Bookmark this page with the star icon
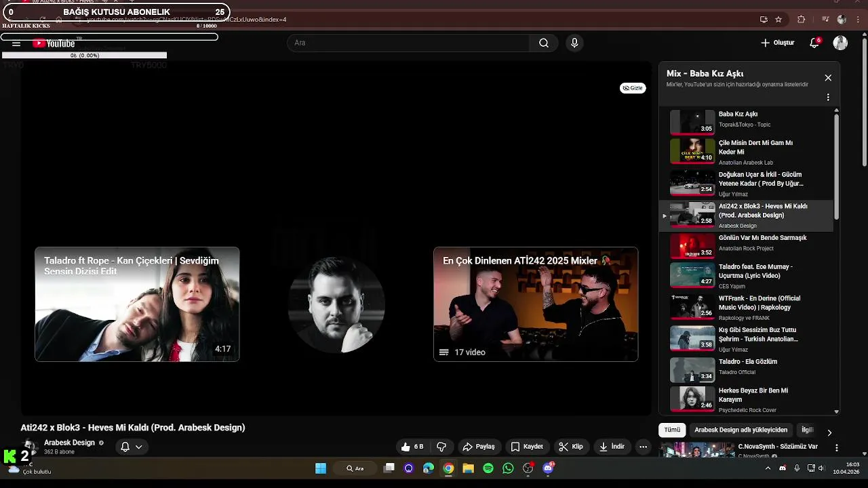 778,20
